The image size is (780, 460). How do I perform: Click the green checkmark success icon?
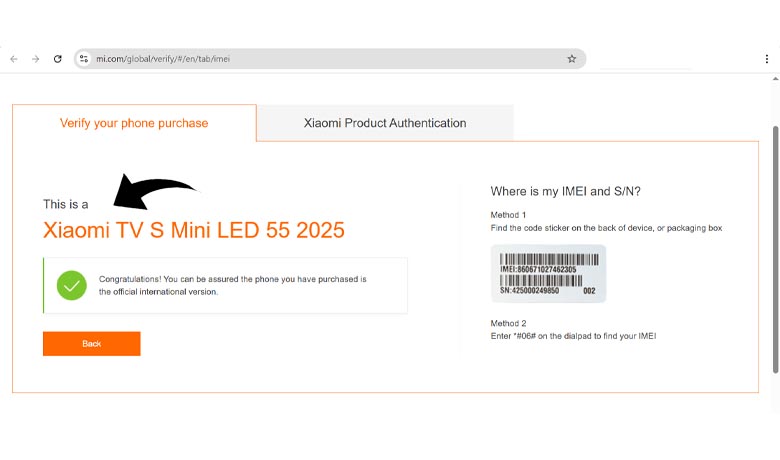point(71,285)
